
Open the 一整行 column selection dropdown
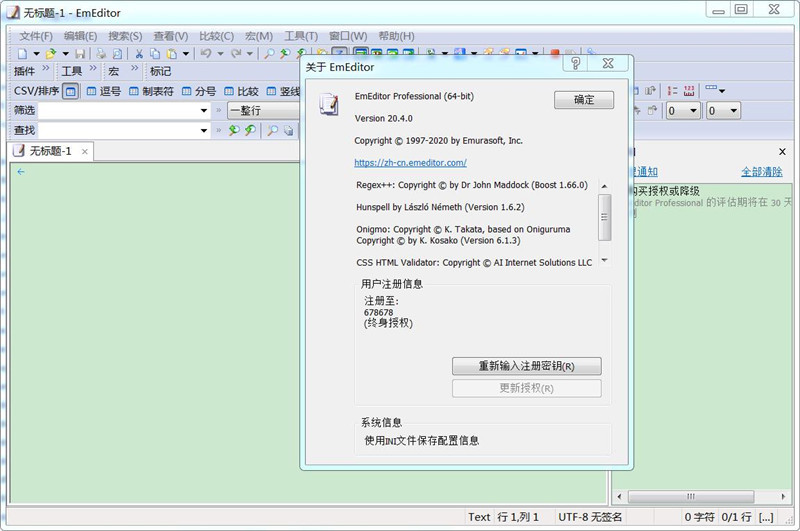[264, 111]
